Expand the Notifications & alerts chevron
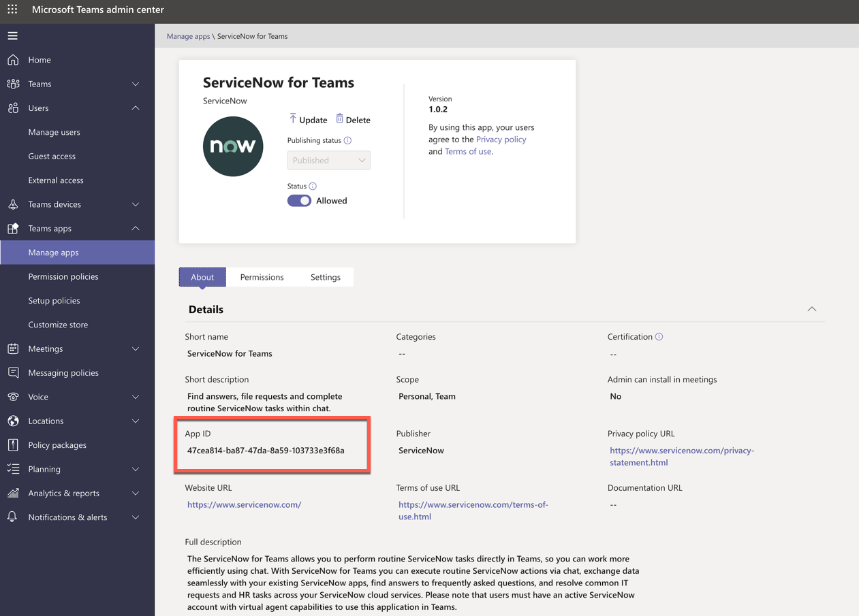This screenshot has height=616, width=859. (136, 517)
